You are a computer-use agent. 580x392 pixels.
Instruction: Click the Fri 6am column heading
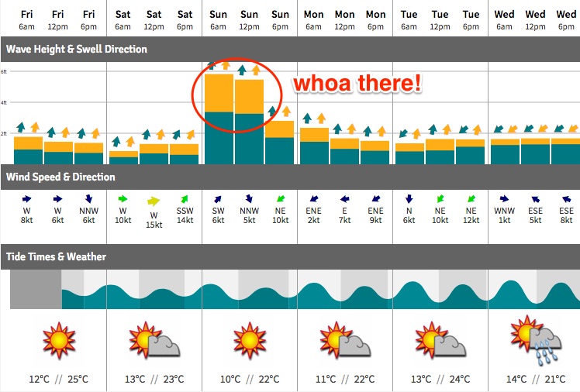pos(26,20)
